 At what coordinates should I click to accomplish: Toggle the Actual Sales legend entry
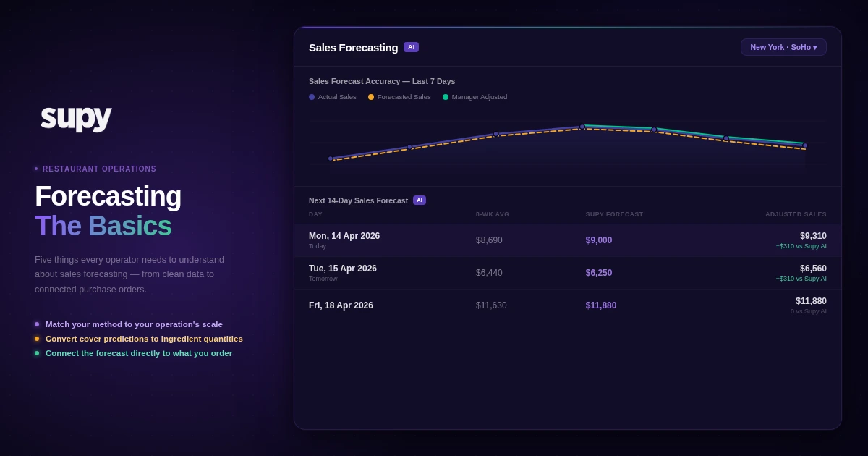pyautogui.click(x=332, y=96)
